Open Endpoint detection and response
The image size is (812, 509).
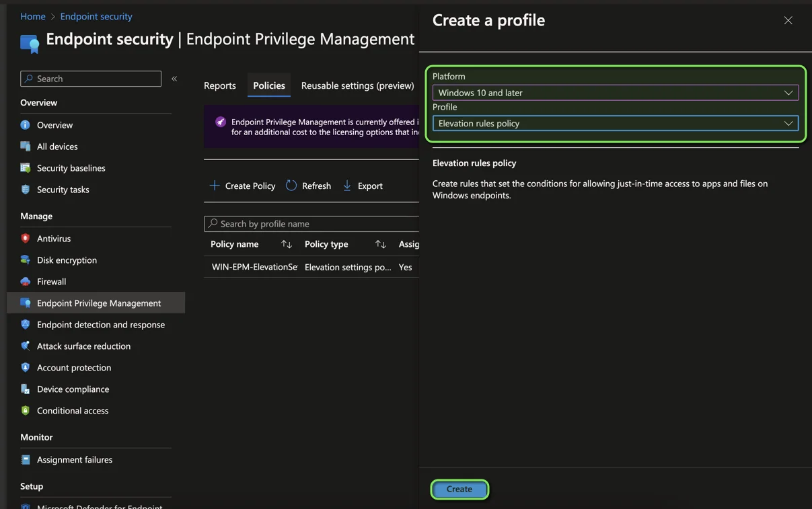click(x=101, y=325)
